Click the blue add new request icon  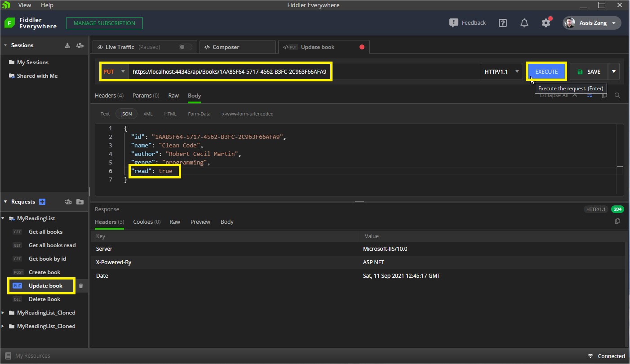click(x=42, y=202)
